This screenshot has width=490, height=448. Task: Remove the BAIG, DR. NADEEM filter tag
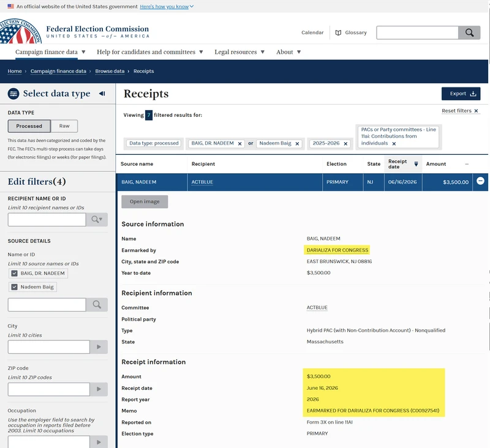(239, 144)
